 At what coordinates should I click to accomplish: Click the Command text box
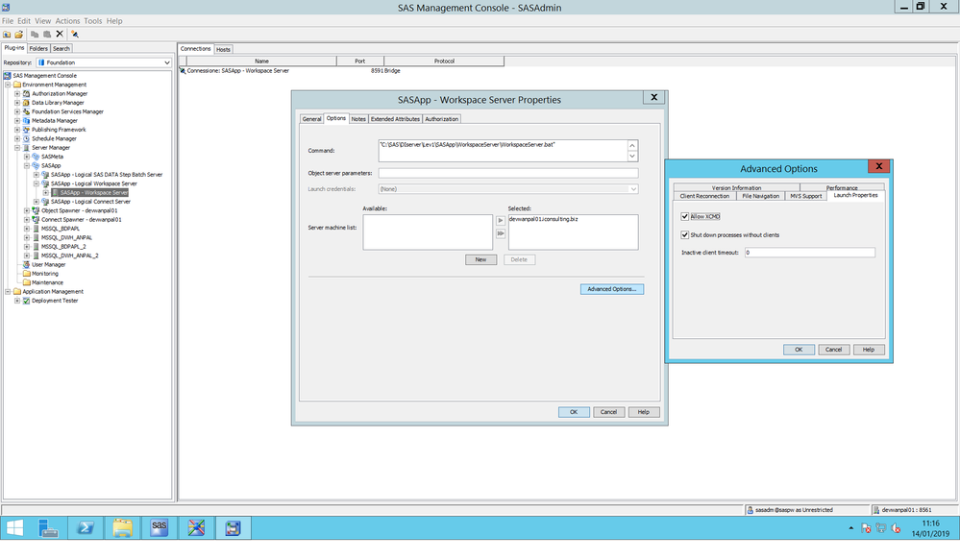tap(503, 151)
